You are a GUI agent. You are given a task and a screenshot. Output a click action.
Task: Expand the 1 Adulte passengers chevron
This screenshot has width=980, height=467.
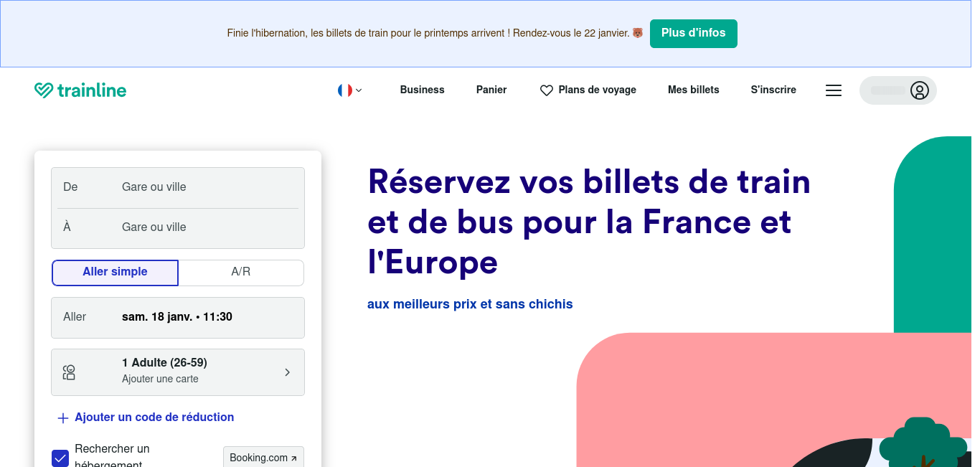click(287, 372)
